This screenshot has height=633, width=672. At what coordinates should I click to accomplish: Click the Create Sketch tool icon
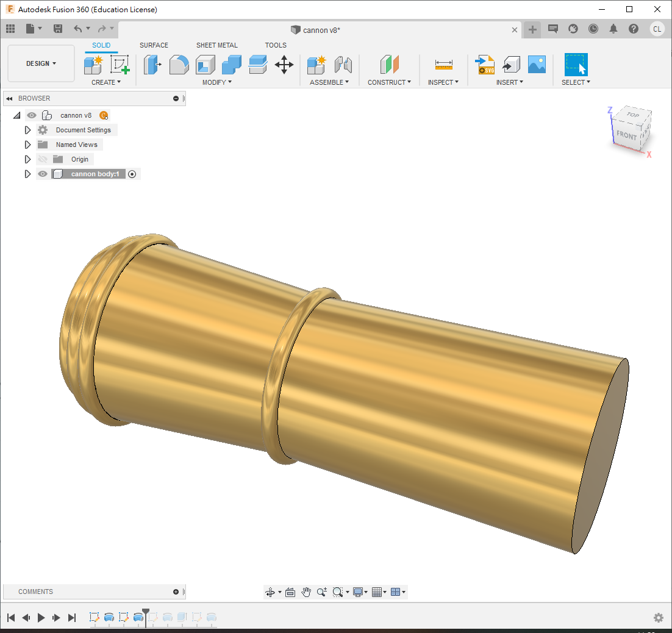120,64
